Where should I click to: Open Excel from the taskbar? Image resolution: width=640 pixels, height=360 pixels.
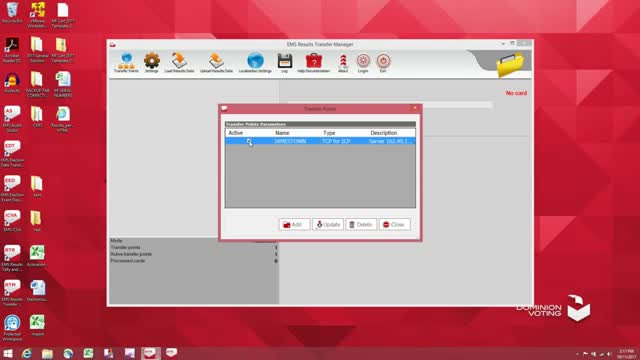[x=89, y=353]
